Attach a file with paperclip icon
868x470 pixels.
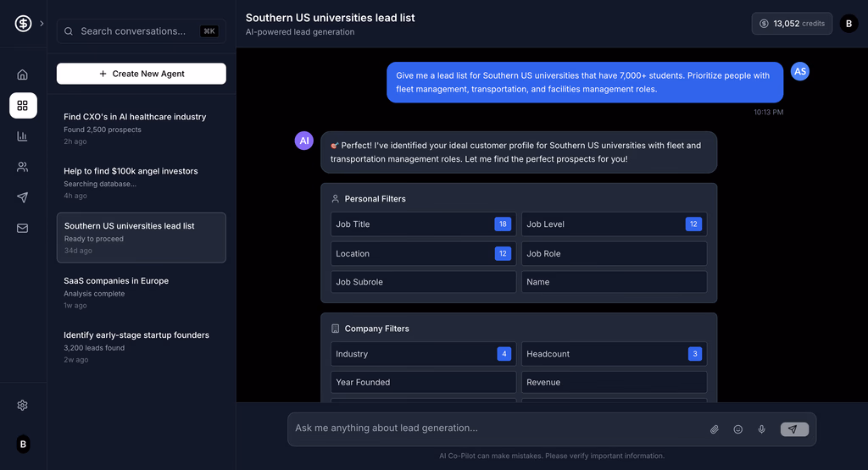click(715, 429)
